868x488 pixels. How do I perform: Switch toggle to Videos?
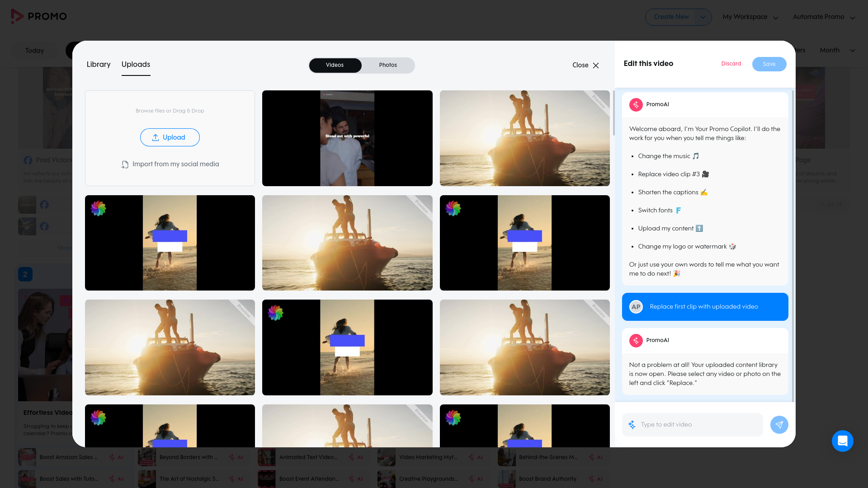pos(335,65)
